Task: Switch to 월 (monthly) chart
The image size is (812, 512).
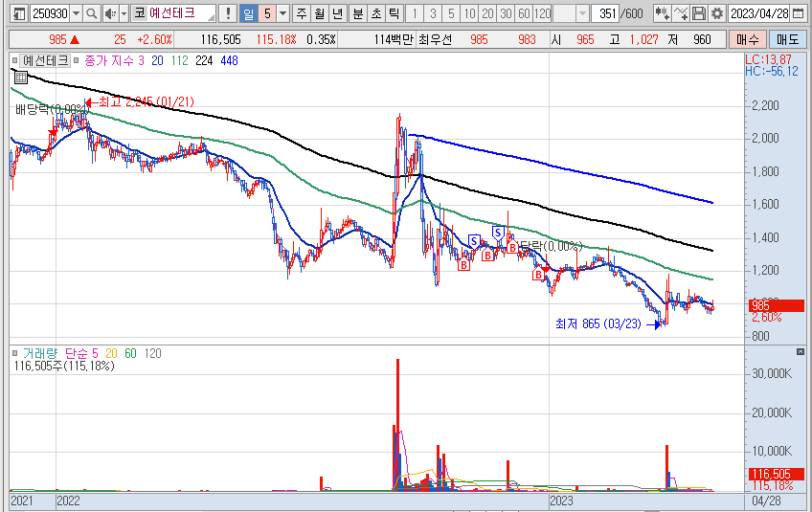Action: 320,13
